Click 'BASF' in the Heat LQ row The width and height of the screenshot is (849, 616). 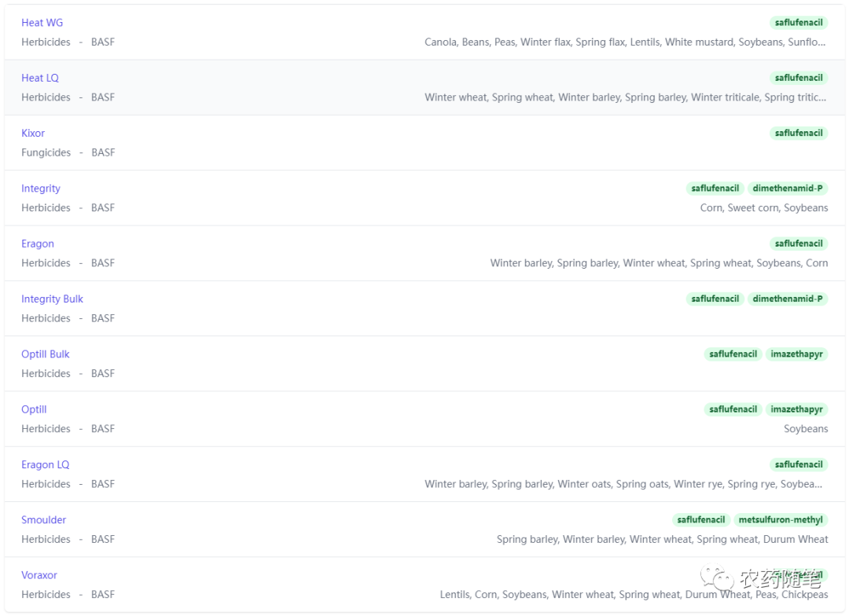103,97
